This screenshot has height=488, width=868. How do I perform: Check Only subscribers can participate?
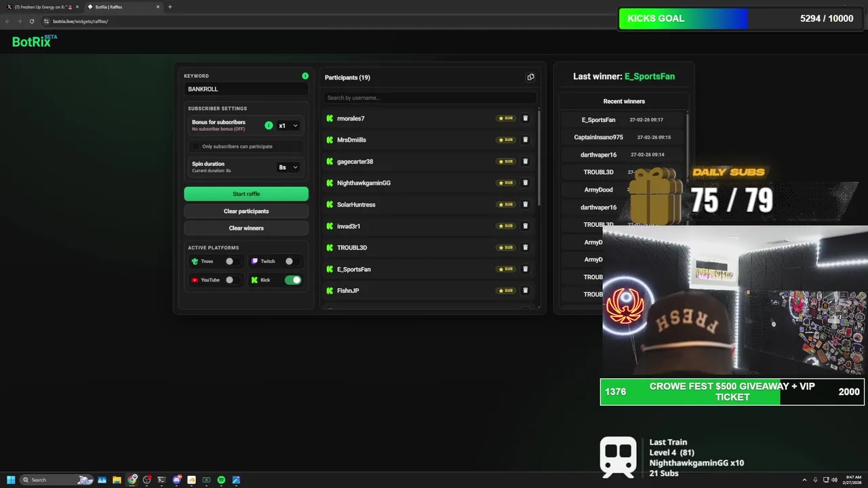[197, 146]
